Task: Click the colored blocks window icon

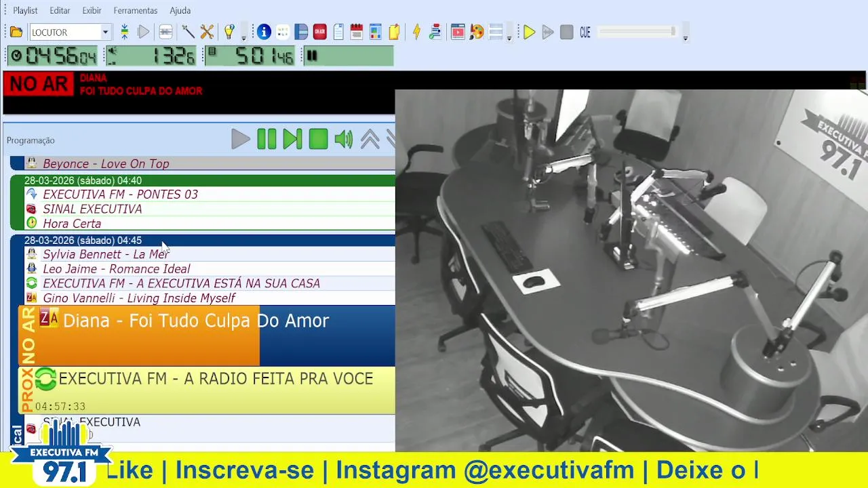Action: (376, 32)
